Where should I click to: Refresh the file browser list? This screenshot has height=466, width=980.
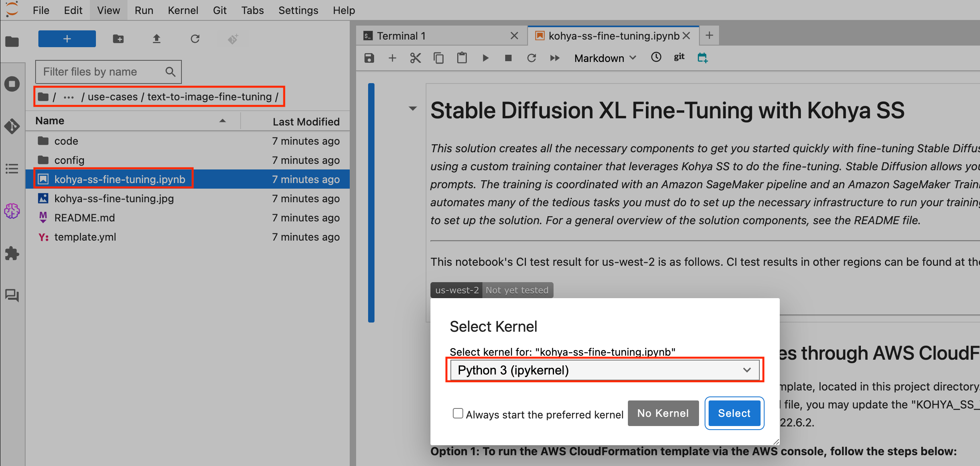(x=195, y=39)
